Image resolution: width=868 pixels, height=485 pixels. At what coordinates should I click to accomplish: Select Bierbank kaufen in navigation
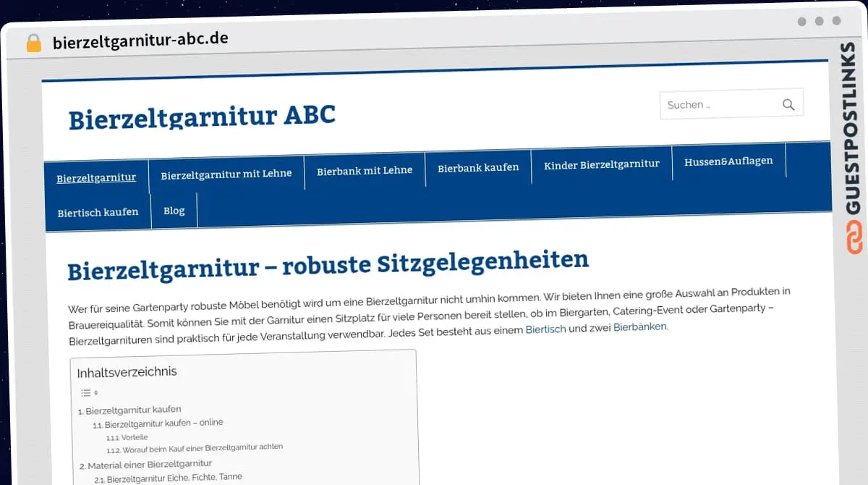coord(478,167)
